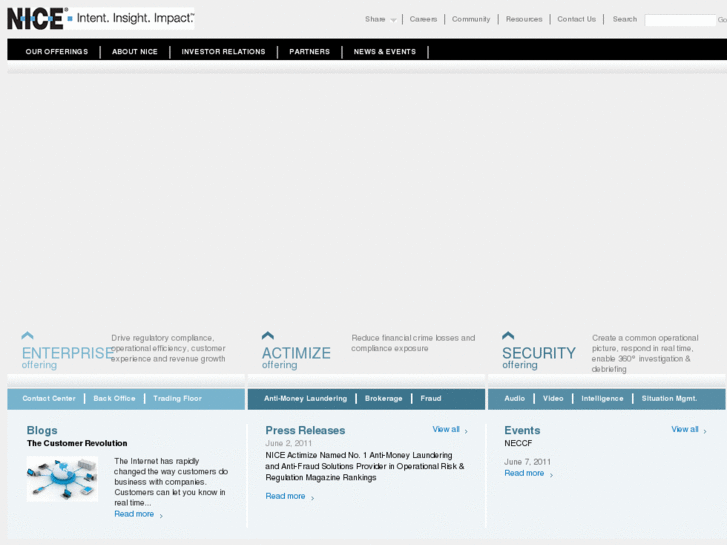Focus the Search input field

coord(680,20)
